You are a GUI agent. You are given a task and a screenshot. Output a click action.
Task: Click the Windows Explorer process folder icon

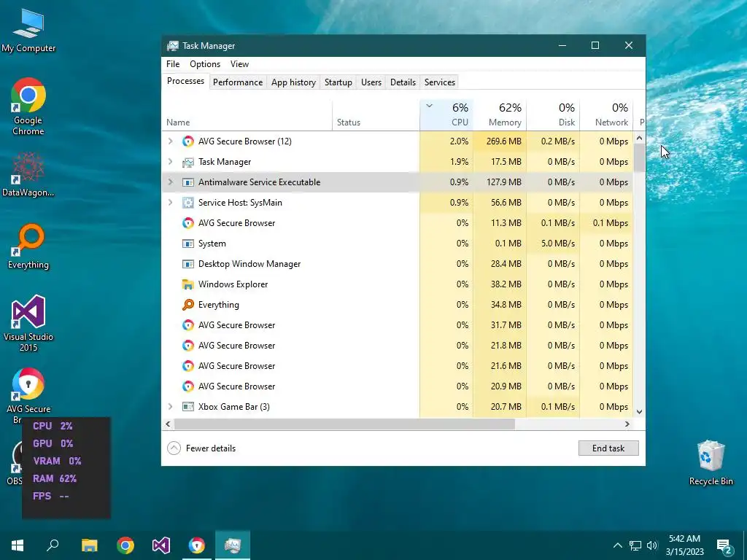point(188,284)
